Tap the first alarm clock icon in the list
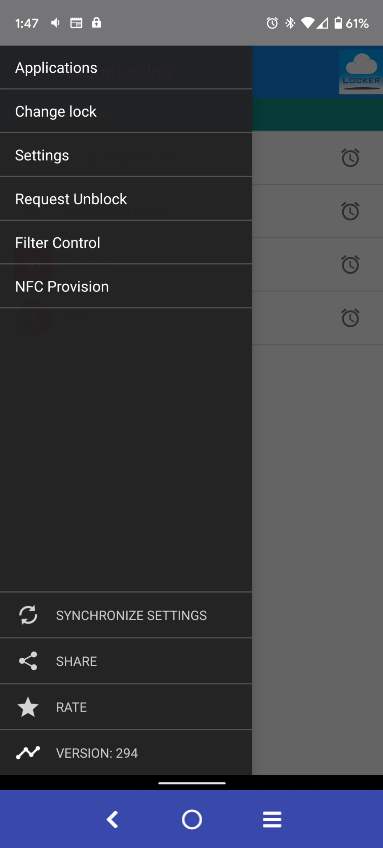The width and height of the screenshot is (383, 848). tap(350, 157)
